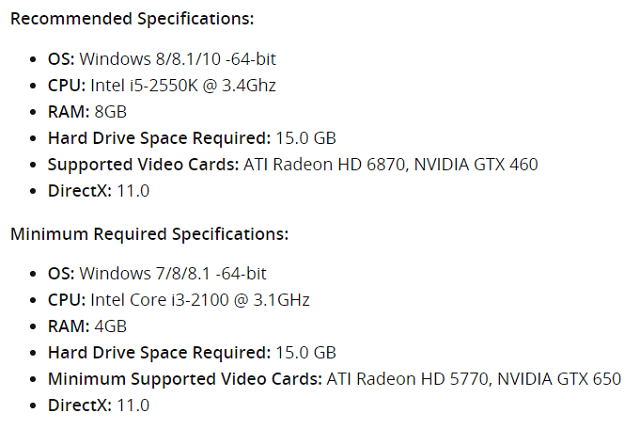Click the minimum OS Windows 7/8/8.1 line

157,273
